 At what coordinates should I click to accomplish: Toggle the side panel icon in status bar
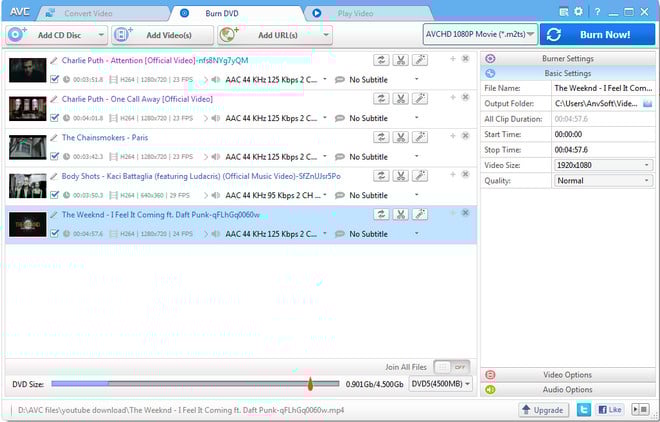click(x=640, y=409)
